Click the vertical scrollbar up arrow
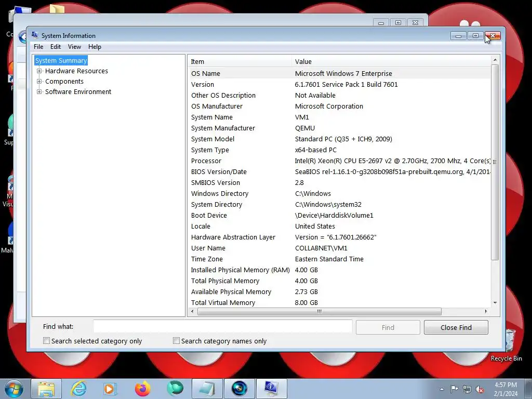 495,60
